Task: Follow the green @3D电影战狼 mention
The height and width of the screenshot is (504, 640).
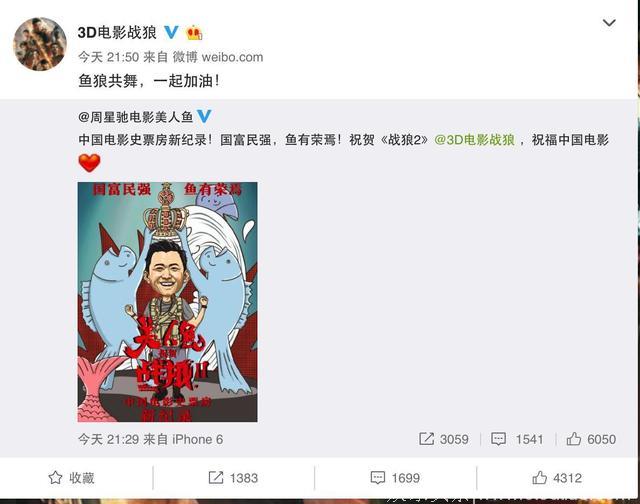Action: pyautogui.click(x=474, y=140)
